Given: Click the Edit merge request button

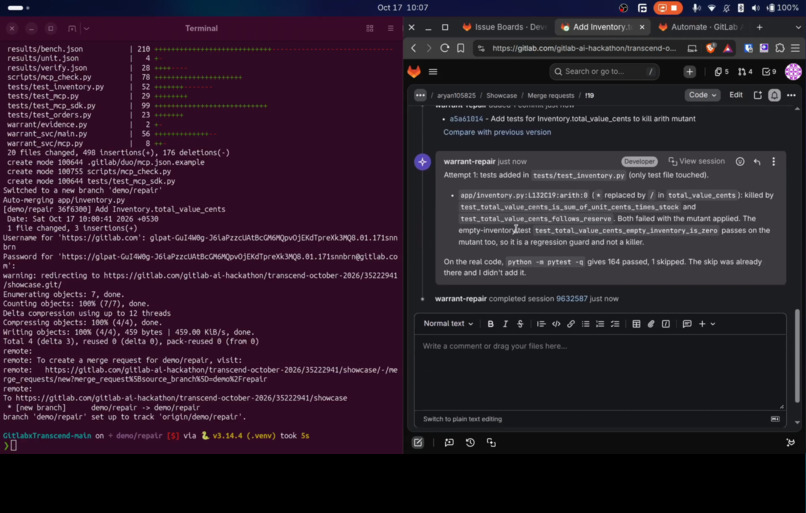Looking at the screenshot, I should point(736,95).
